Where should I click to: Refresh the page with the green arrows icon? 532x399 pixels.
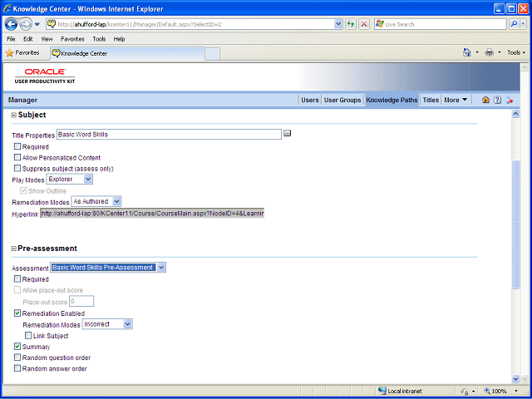coord(351,24)
